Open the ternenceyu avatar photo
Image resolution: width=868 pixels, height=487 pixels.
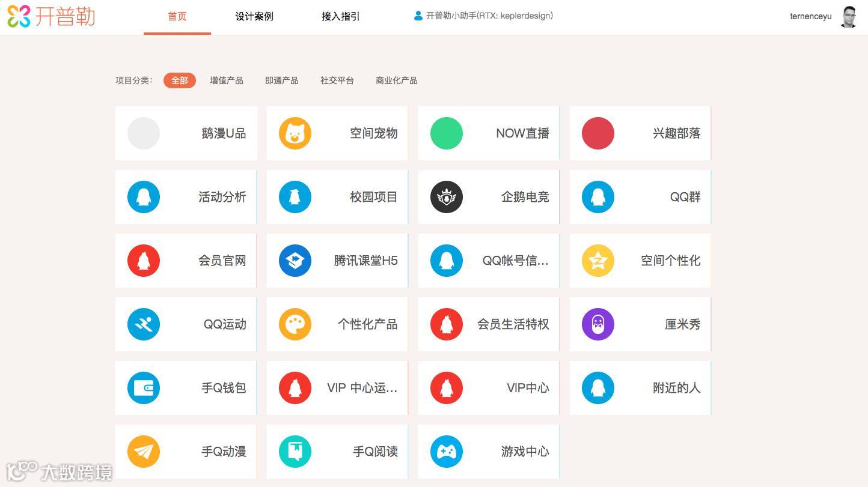[x=849, y=17]
